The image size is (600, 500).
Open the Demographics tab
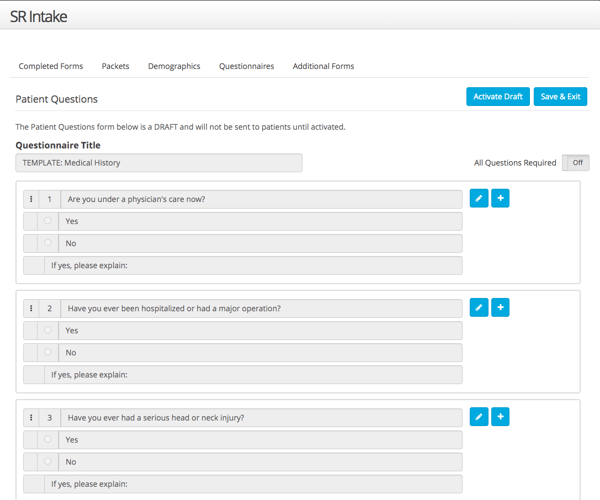click(174, 66)
